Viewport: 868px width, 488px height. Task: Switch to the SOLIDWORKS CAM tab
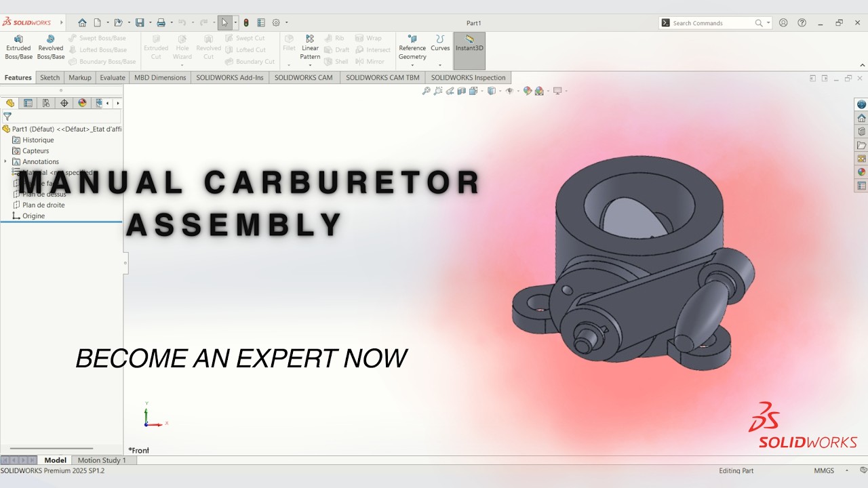point(304,77)
